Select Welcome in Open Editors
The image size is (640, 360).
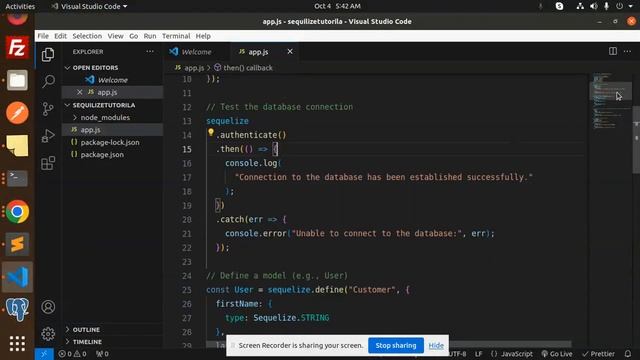(x=112, y=80)
